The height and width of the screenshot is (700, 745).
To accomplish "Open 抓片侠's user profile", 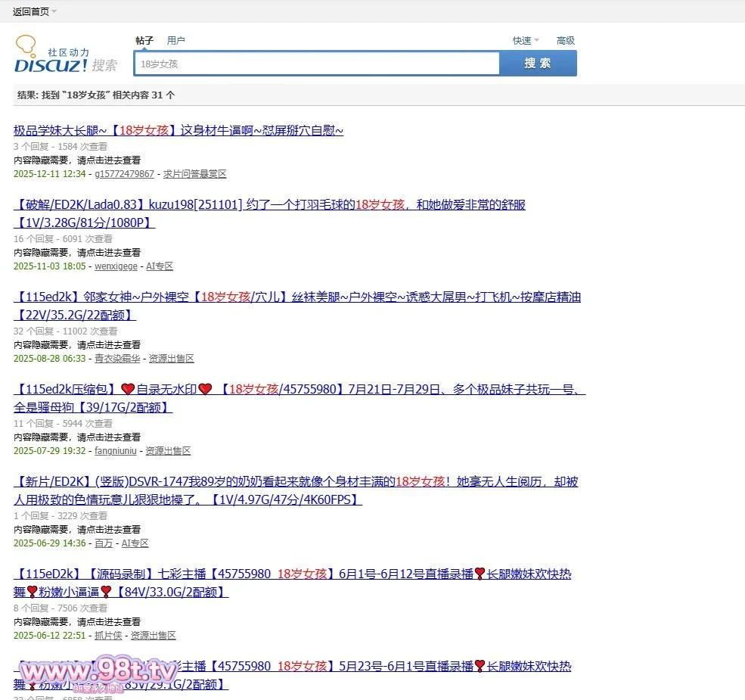I will tap(108, 636).
